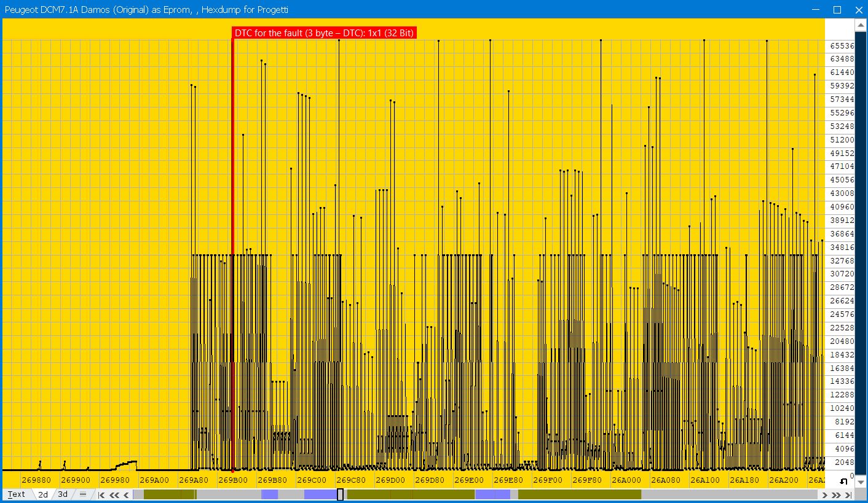Click the address label 269F00
This screenshot has height=503, width=868.
coord(548,480)
